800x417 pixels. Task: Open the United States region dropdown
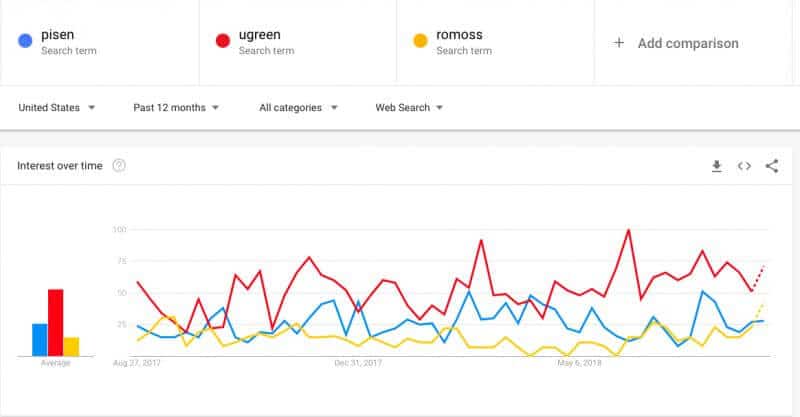point(57,108)
